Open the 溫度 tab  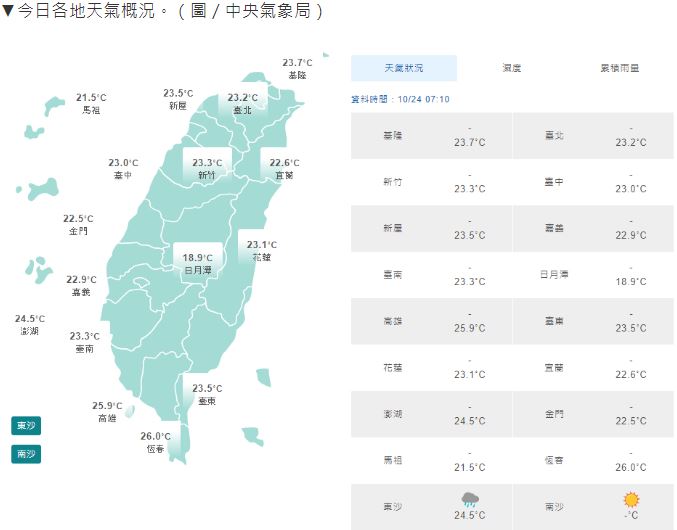pos(511,68)
